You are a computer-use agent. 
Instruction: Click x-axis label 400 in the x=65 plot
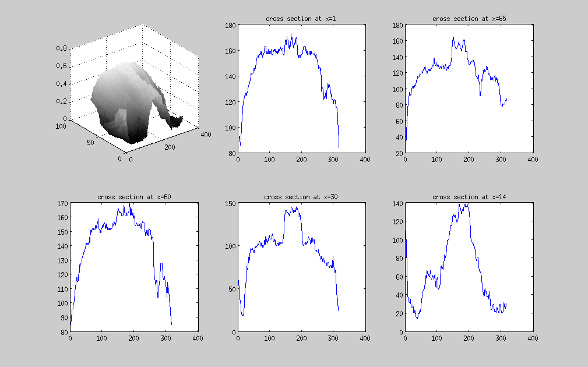(x=533, y=159)
